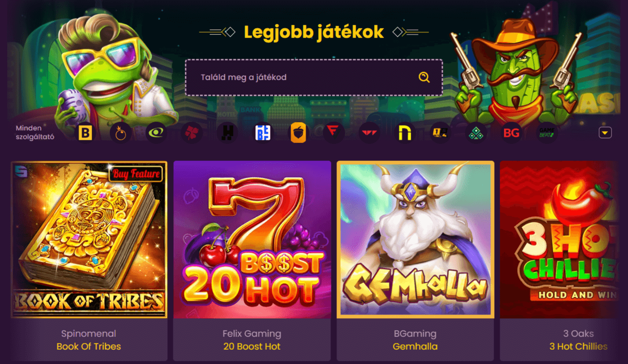The width and height of the screenshot is (628, 364).
Task: Select the red clover provider icon
Action: (x=192, y=133)
